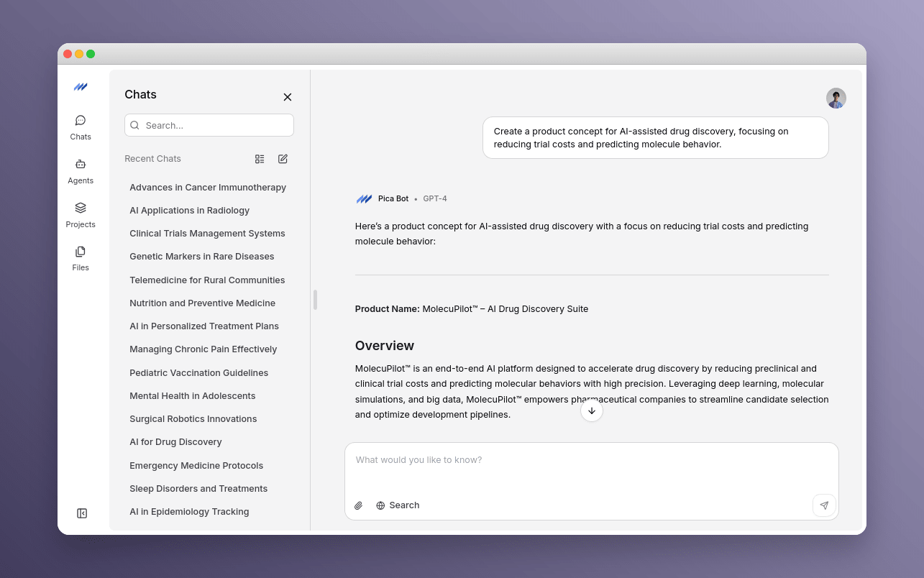Click the 'Pica Bot' name label
Screen dimensions: 924x578
[x=393, y=199]
